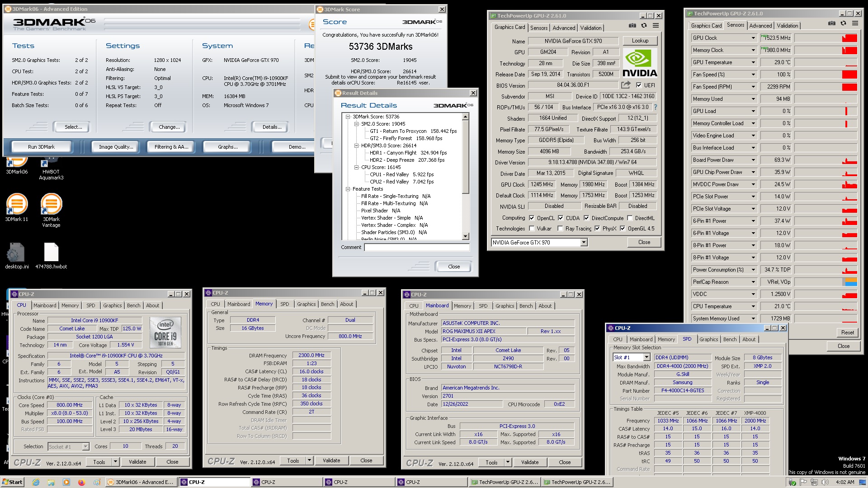Open the Fan Speed (%) sensor dropdown arrow

(x=753, y=75)
